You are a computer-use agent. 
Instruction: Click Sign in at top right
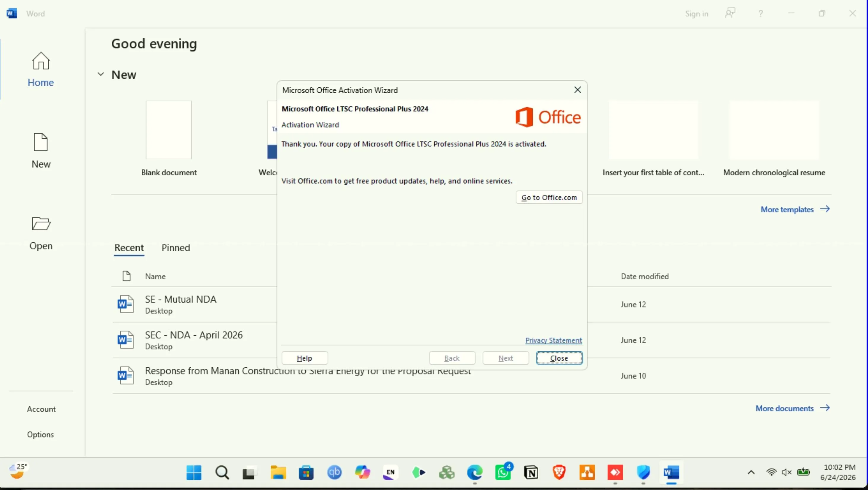pos(696,14)
